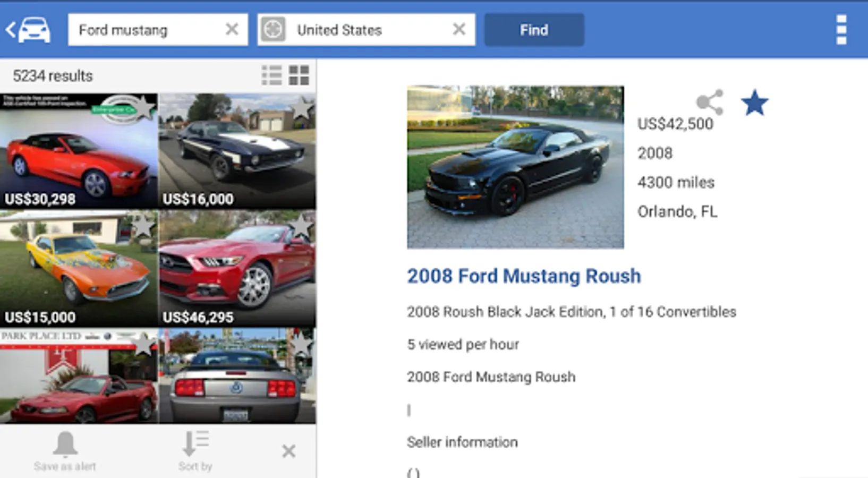Open the 2008 Ford Mustang Roush title
The width and height of the screenshot is (868, 478).
pos(524,276)
